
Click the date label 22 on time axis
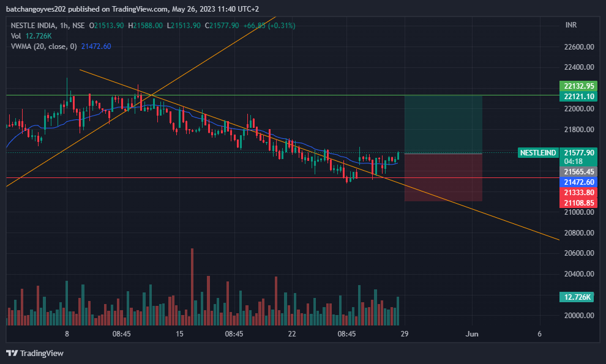[x=292, y=334]
